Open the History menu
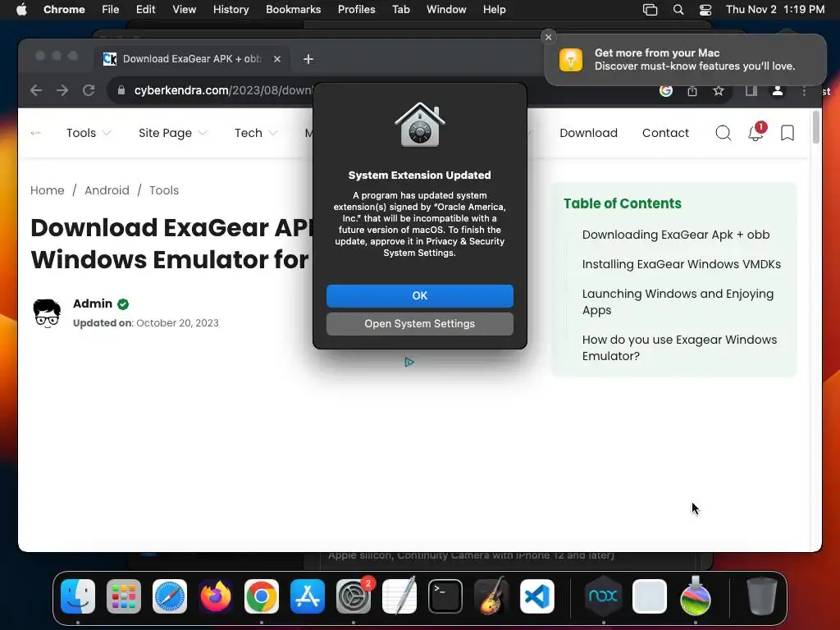 point(231,10)
